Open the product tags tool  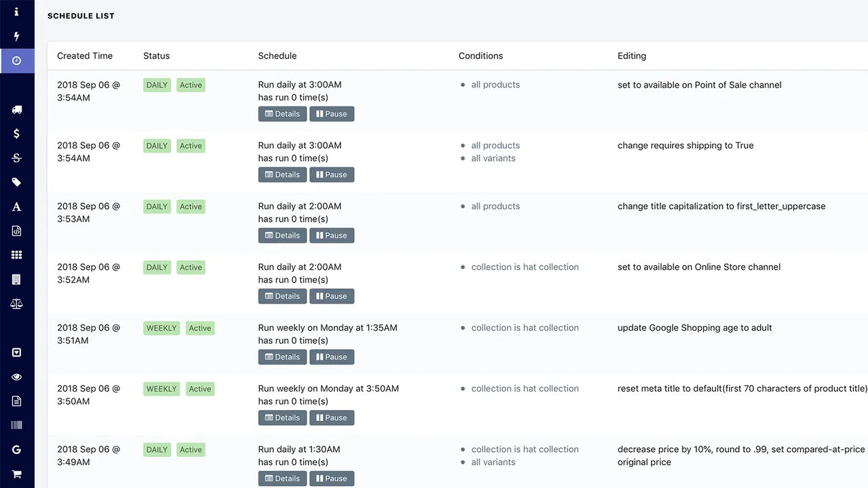tap(17, 182)
